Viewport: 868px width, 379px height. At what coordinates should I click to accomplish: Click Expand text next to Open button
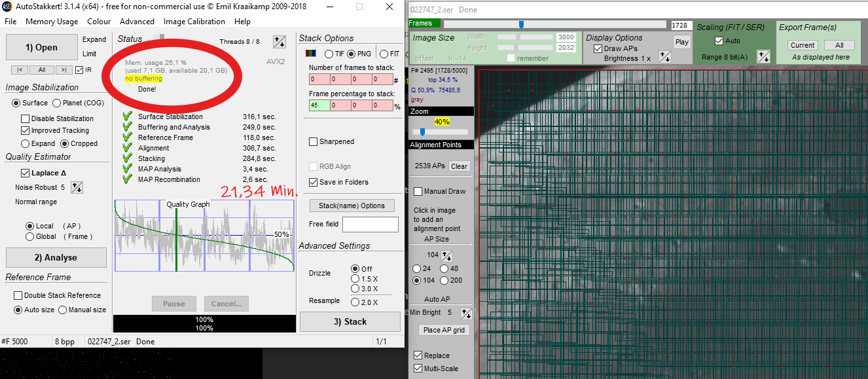pos(94,39)
